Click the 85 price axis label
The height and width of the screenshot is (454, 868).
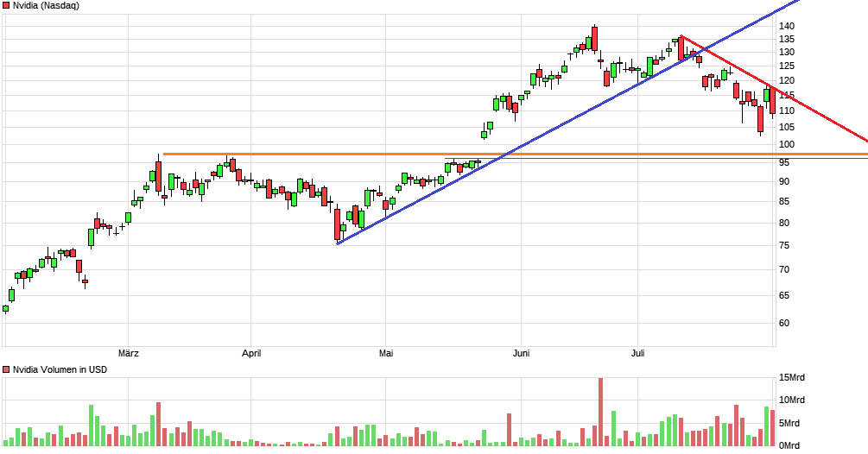[x=784, y=202]
